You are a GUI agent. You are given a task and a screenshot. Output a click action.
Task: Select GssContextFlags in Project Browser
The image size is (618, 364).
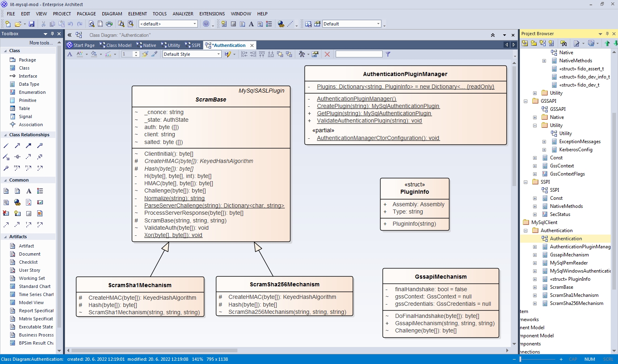(x=567, y=174)
